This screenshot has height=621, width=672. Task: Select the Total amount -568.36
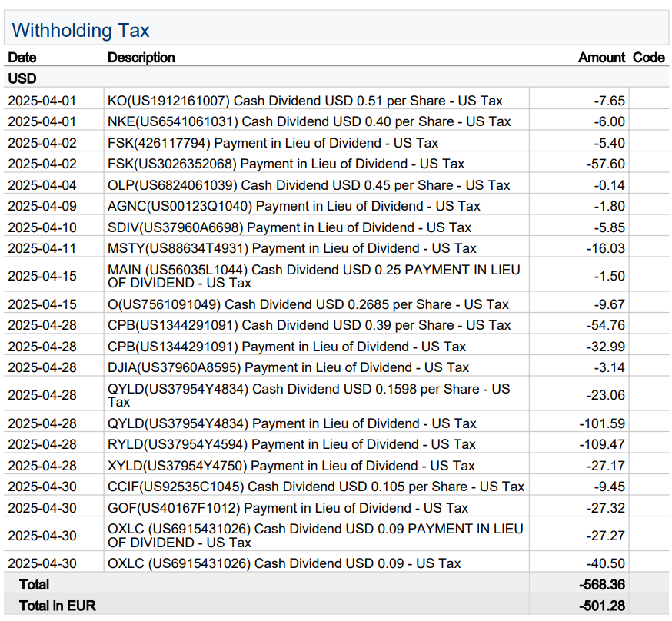pyautogui.click(x=605, y=585)
